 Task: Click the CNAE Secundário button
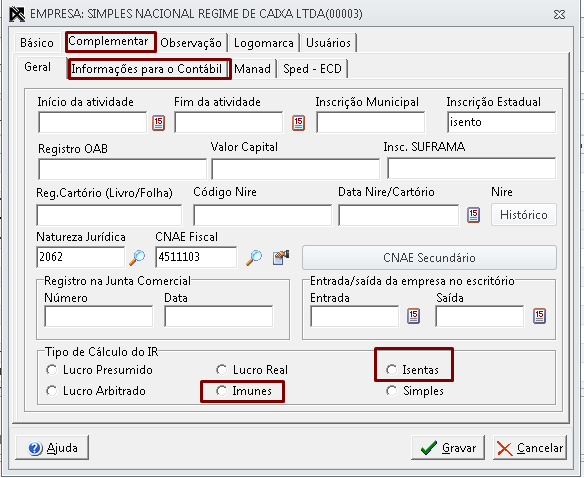pos(429,257)
